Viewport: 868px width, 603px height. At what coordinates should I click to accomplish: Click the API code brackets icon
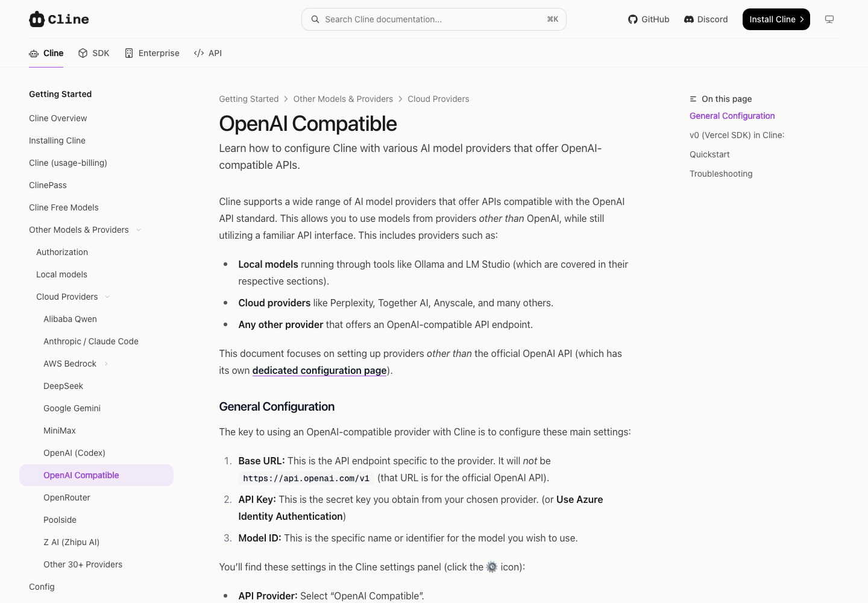click(x=199, y=53)
